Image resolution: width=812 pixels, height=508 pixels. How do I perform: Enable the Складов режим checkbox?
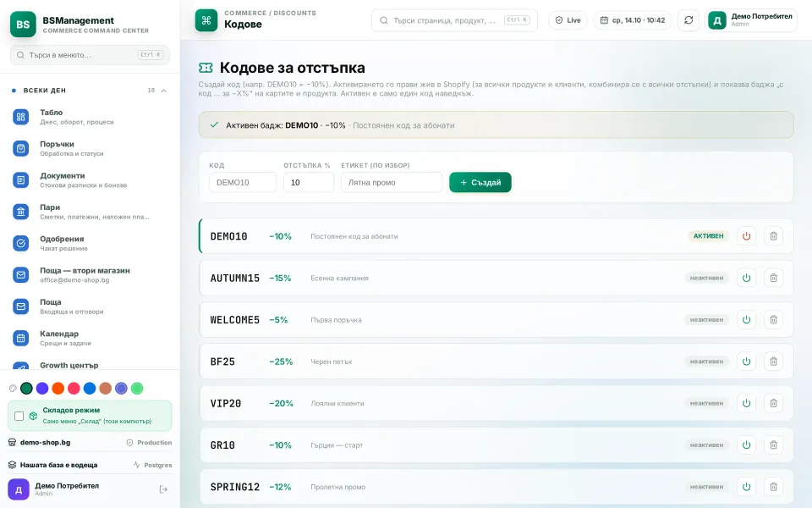click(19, 416)
